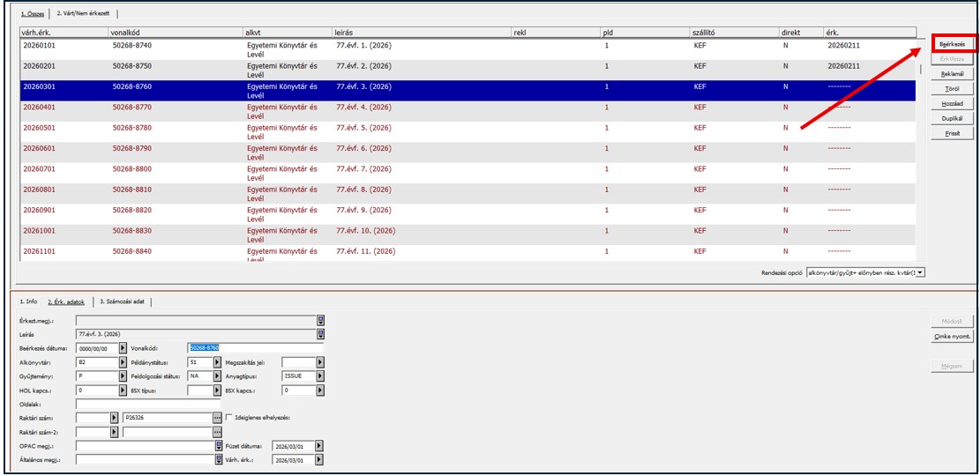This screenshot has width=980, height=476.
Task: Select the row 77.évf. 5. (2026)
Action: coord(468,132)
